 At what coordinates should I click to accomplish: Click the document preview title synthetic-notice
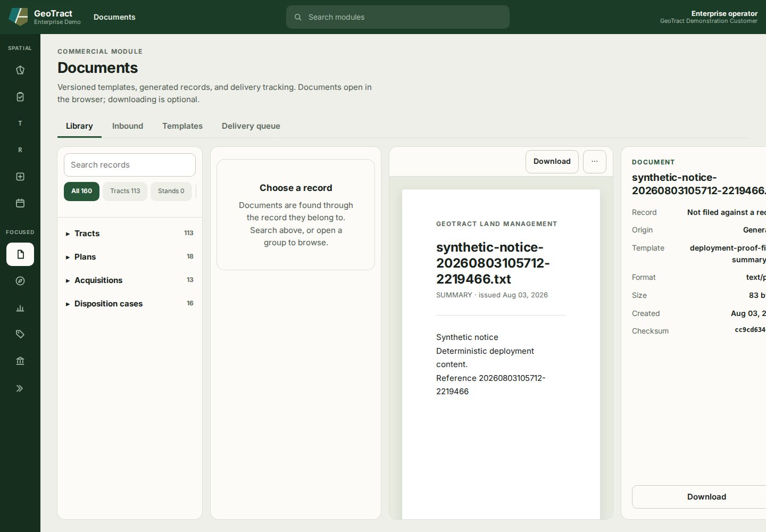[493, 263]
